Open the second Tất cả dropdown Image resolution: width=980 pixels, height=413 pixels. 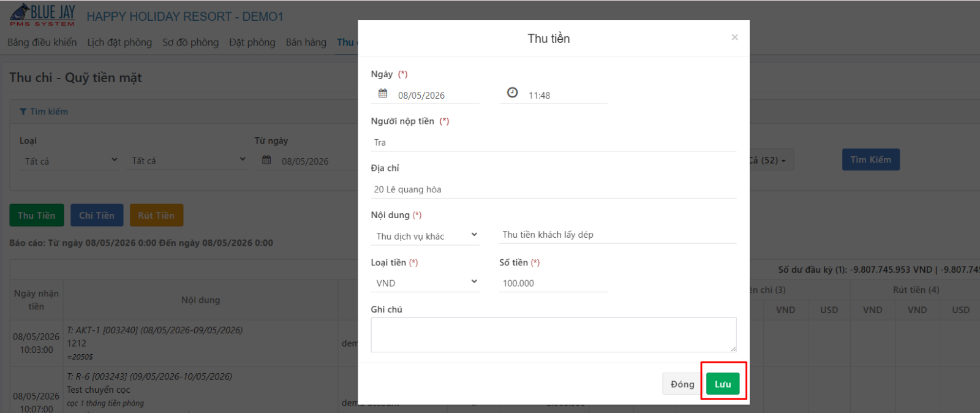click(x=188, y=161)
